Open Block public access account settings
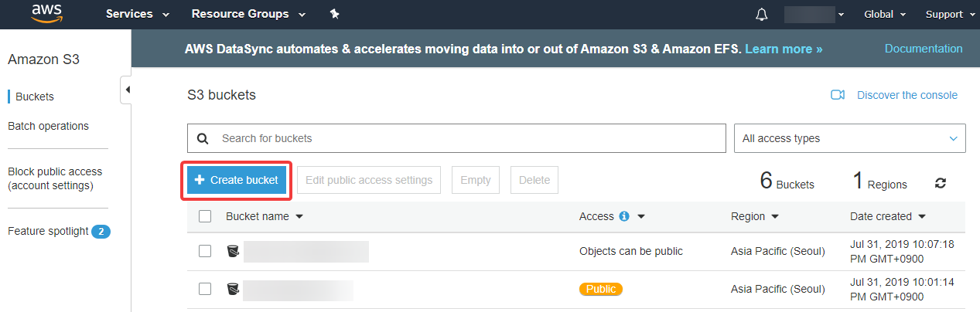 (55, 178)
